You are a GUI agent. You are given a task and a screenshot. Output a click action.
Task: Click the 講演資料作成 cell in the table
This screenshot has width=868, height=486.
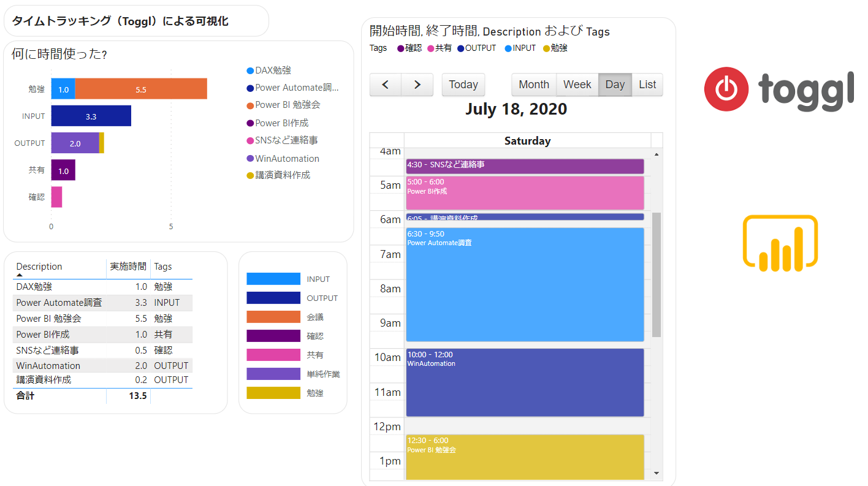pyautogui.click(x=44, y=380)
